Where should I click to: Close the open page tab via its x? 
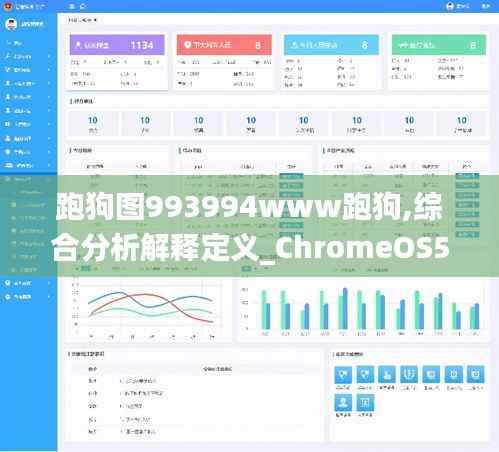pos(95,20)
